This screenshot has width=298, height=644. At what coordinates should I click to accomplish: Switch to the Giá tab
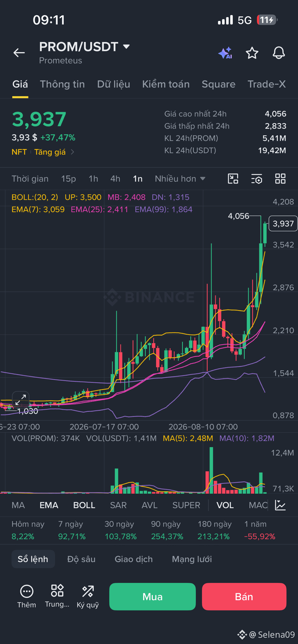20,84
